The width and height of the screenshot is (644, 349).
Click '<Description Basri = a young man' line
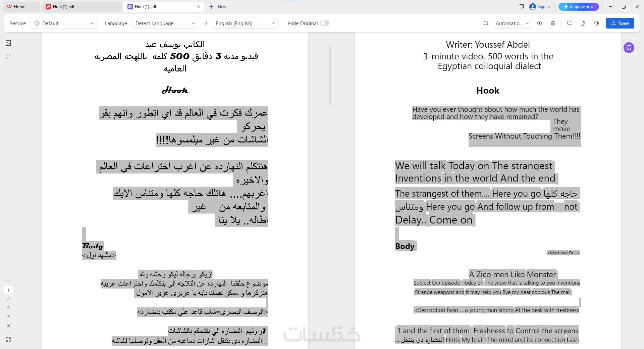coord(496,310)
